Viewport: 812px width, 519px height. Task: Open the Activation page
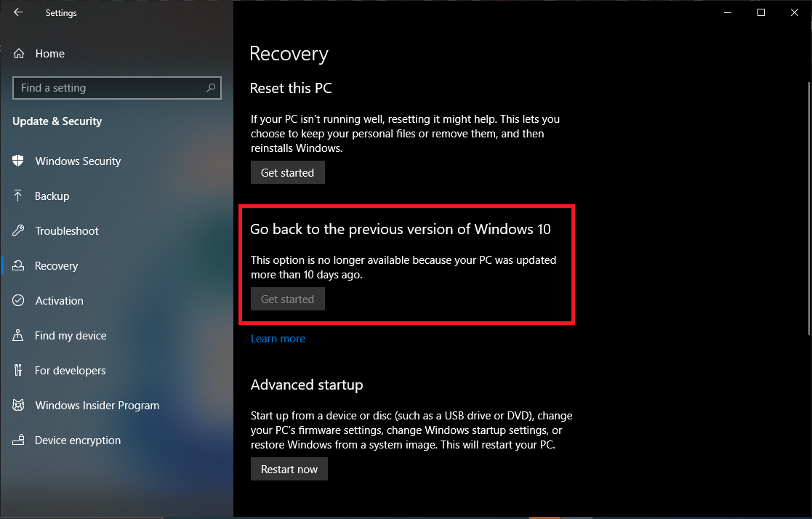click(59, 300)
